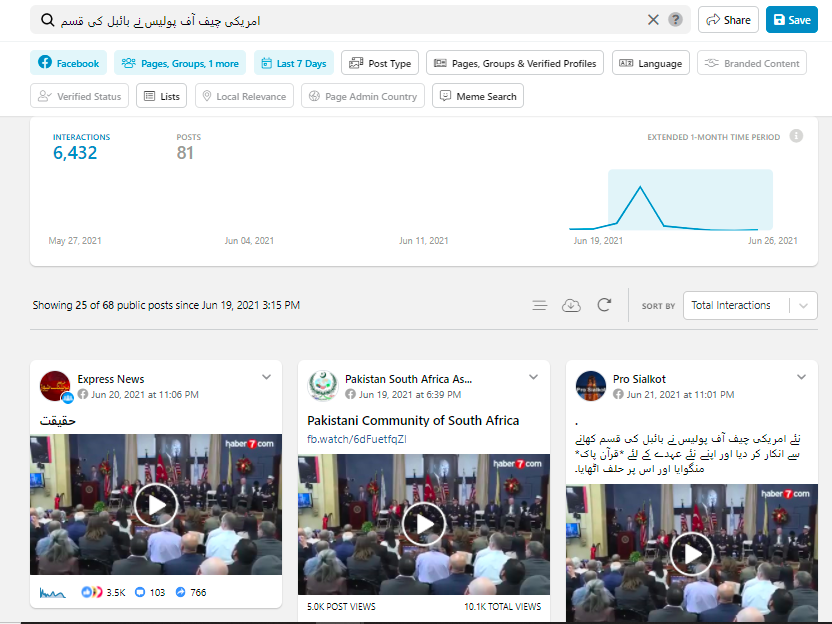Clear the search query with the X icon
Viewport: 832px width, 624px height.
[x=653, y=20]
